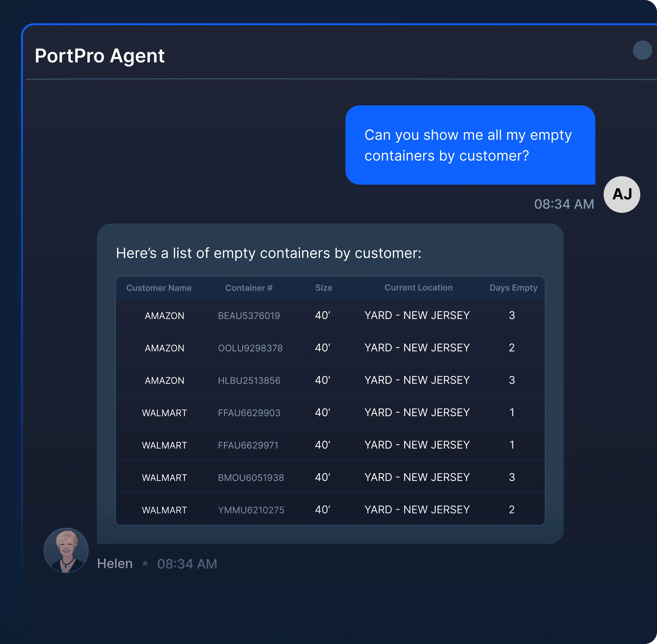The image size is (657, 644).
Task: Click the blue user message bubble
Action: (470, 145)
